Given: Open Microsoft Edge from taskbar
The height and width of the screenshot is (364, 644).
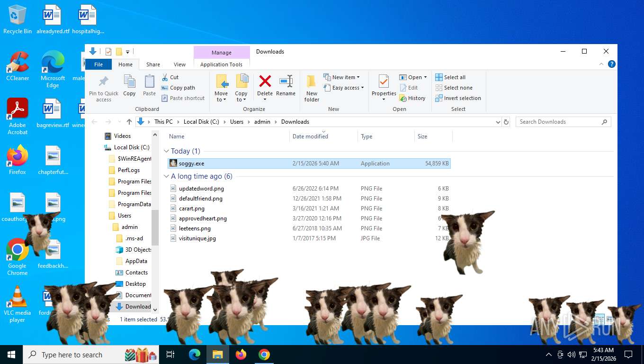Looking at the screenshot, I should pos(195,355).
